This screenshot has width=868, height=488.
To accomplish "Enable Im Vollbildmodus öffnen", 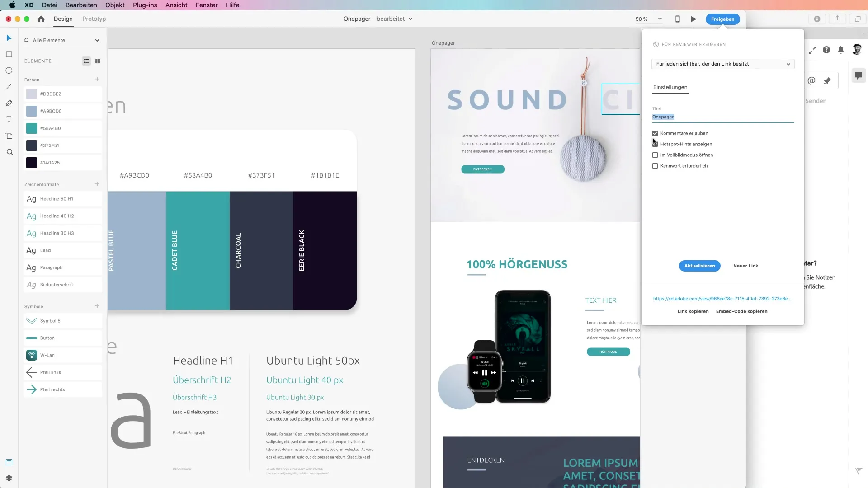I will coord(655,155).
